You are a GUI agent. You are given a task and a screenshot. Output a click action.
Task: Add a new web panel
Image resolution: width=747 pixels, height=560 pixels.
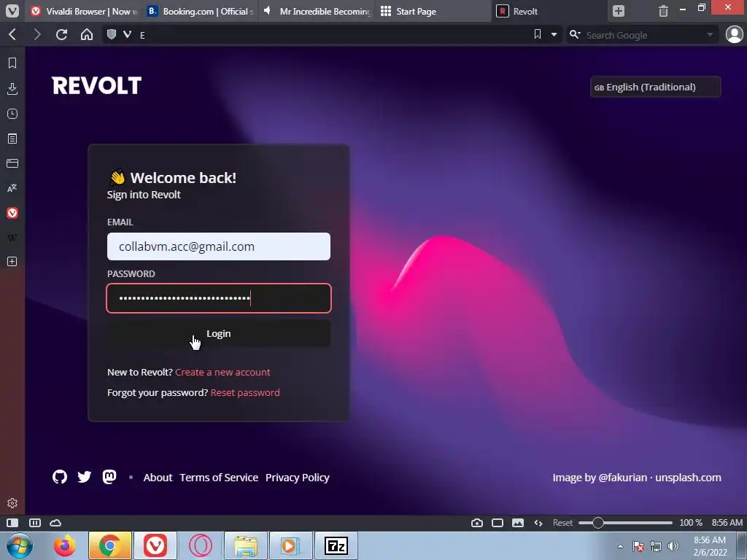click(12, 262)
